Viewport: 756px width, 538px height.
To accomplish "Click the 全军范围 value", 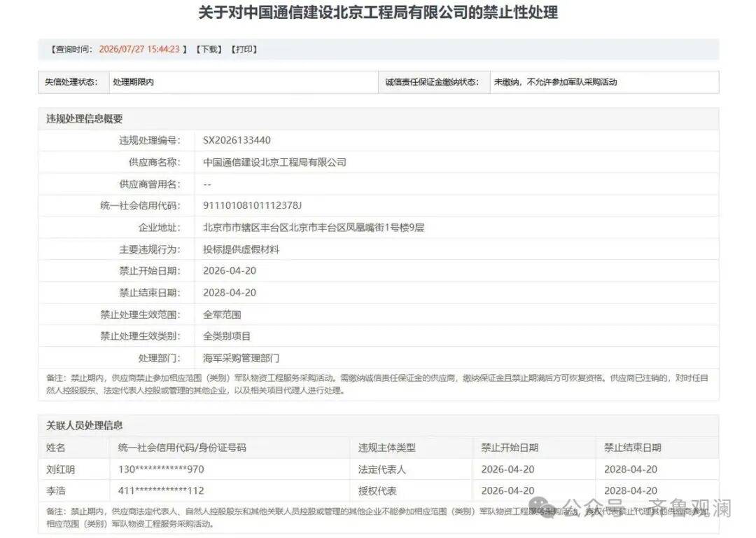I will 222,315.
